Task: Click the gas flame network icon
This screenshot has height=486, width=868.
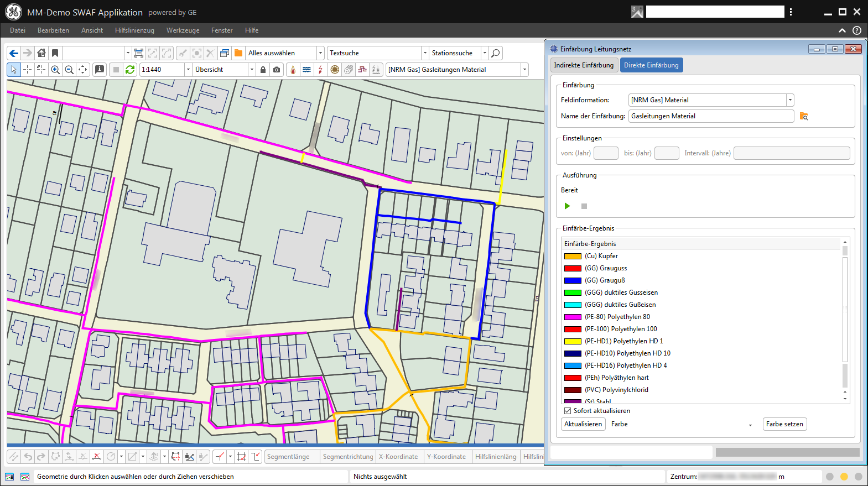Action: 293,70
